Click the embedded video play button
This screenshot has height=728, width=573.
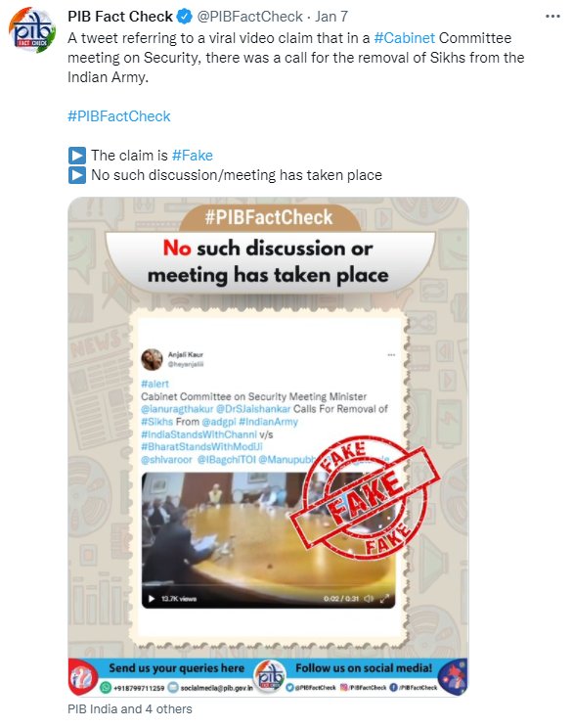pyautogui.click(x=152, y=599)
